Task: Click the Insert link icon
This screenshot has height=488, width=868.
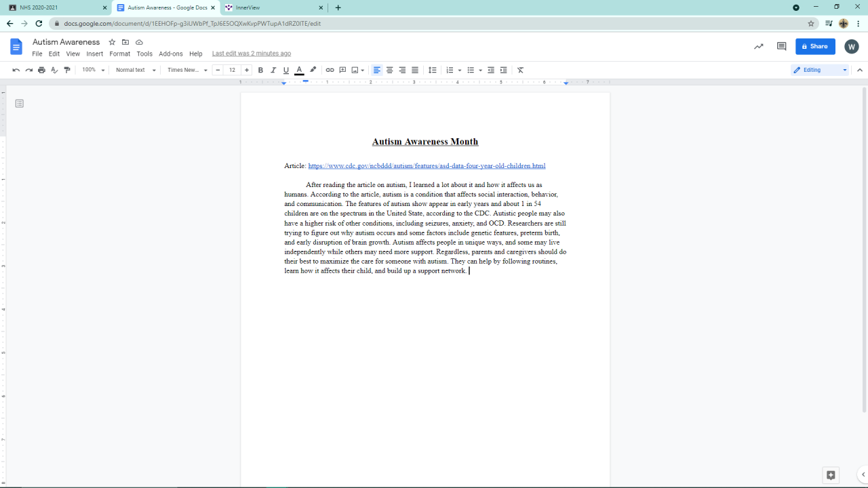Action: point(330,70)
